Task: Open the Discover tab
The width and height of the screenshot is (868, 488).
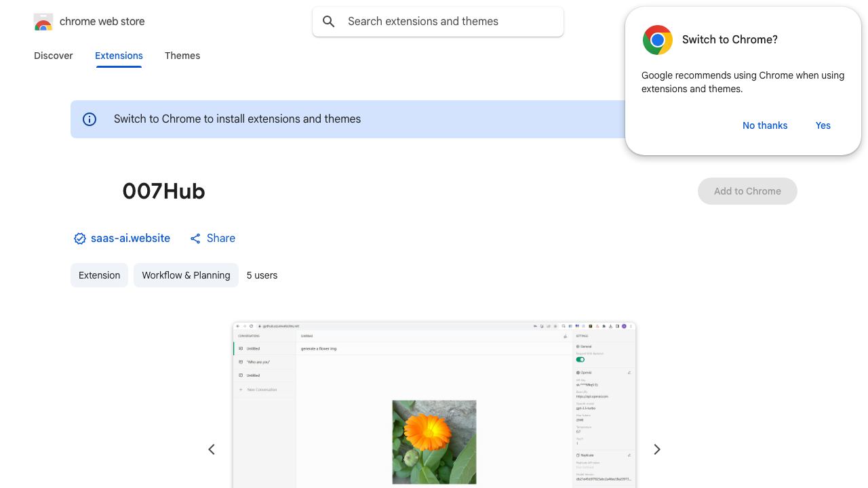Action: (x=54, y=56)
